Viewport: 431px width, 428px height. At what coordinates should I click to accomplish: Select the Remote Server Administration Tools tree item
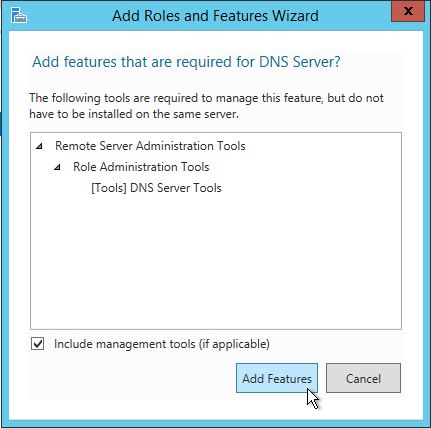[150, 146]
